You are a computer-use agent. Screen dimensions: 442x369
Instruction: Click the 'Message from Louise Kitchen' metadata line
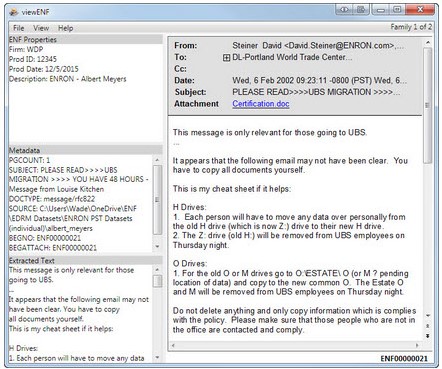point(57,189)
